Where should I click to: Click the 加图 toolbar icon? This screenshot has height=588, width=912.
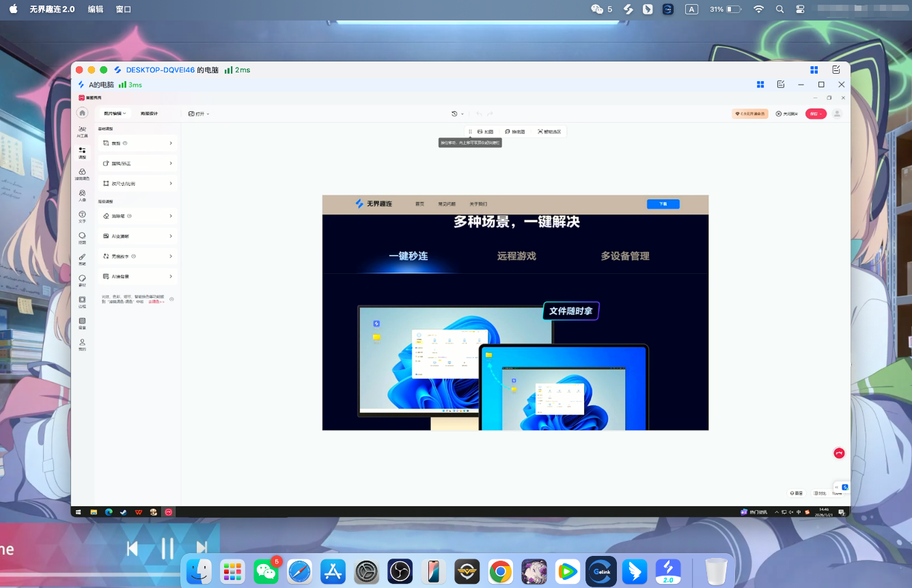coord(486,131)
